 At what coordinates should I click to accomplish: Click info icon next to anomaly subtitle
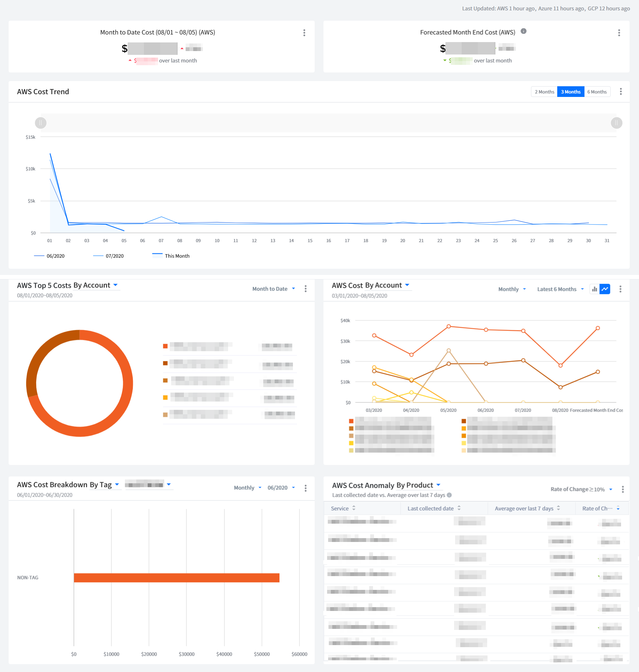coord(449,495)
